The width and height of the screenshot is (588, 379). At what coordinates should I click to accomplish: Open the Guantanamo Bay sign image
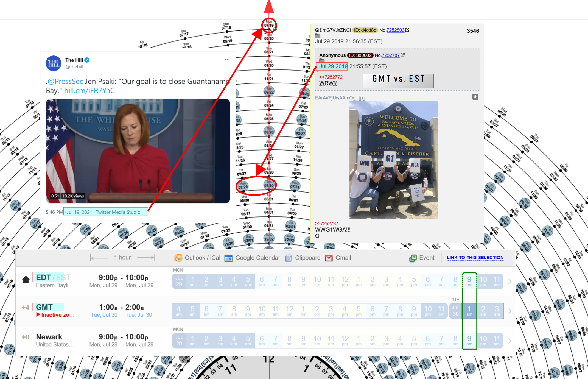(394, 160)
